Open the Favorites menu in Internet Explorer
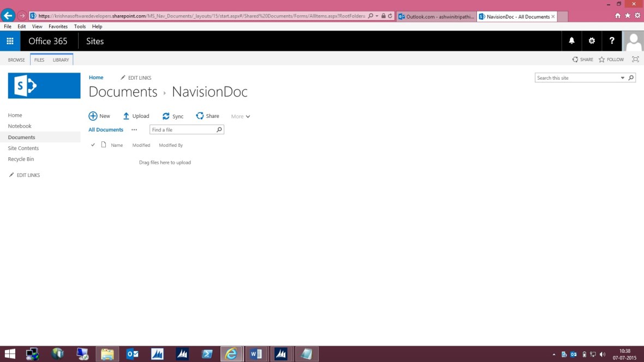The height and width of the screenshot is (362, 644). 58,26
